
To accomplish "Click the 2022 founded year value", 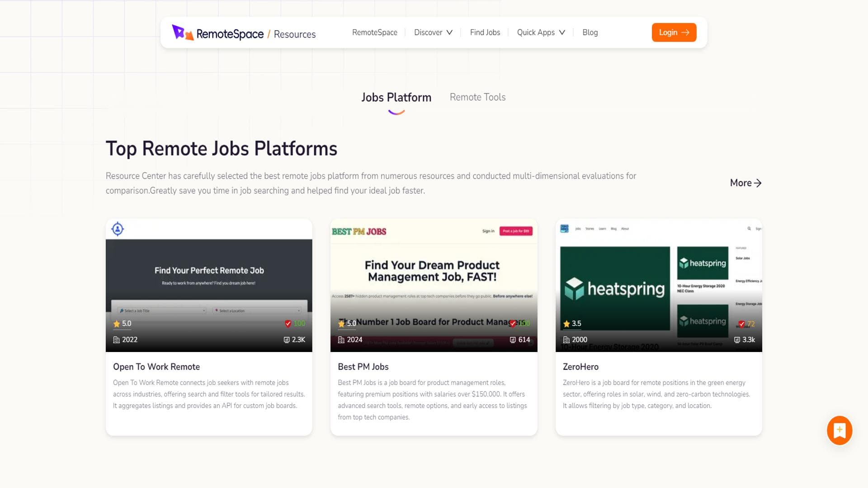I will pyautogui.click(x=130, y=340).
